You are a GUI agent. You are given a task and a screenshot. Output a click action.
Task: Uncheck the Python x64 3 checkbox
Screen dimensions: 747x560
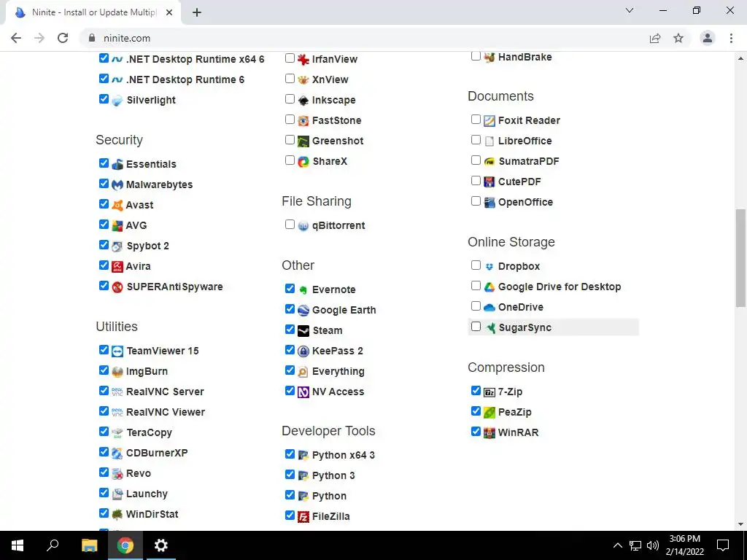coord(290,454)
